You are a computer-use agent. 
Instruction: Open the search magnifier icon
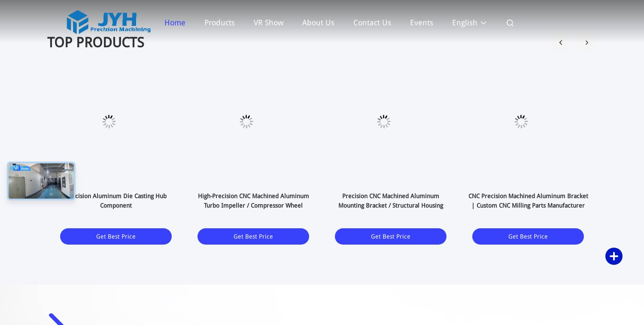pyautogui.click(x=510, y=23)
